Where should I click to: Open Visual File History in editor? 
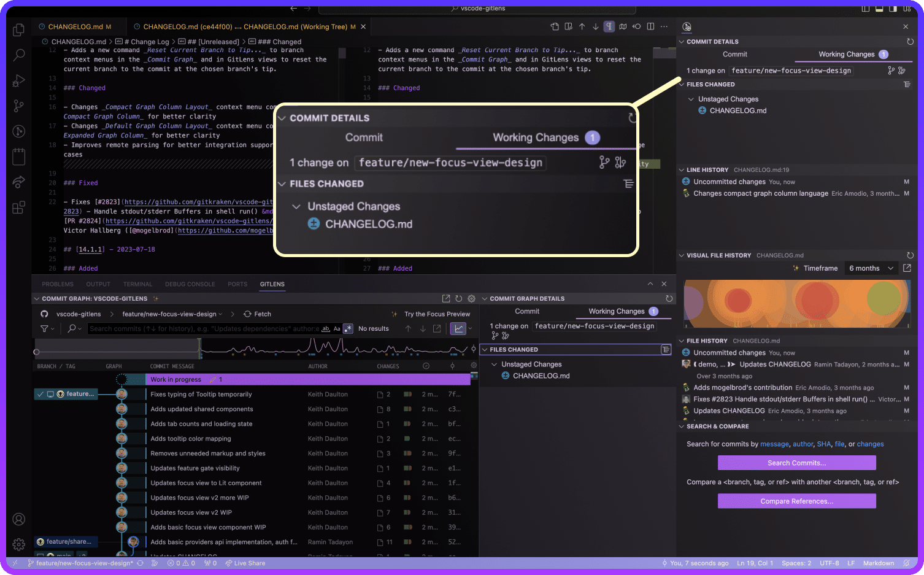pyautogui.click(x=907, y=268)
